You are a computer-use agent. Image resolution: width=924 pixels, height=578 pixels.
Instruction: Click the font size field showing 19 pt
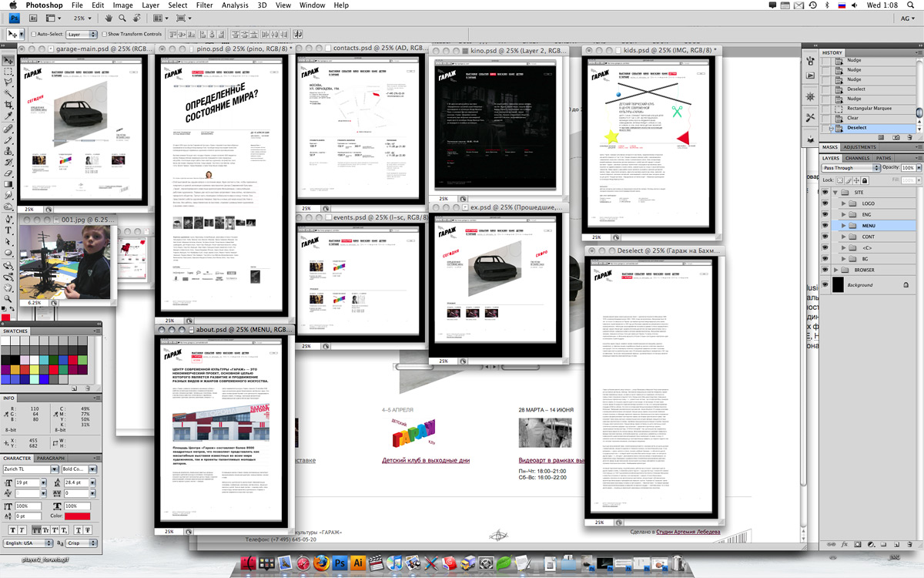tap(26, 482)
